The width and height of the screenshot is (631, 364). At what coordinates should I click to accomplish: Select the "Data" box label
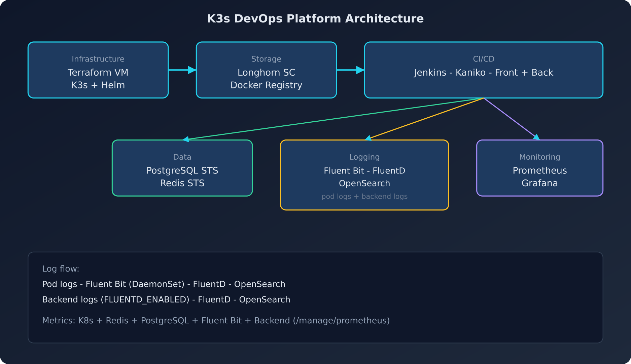click(182, 157)
